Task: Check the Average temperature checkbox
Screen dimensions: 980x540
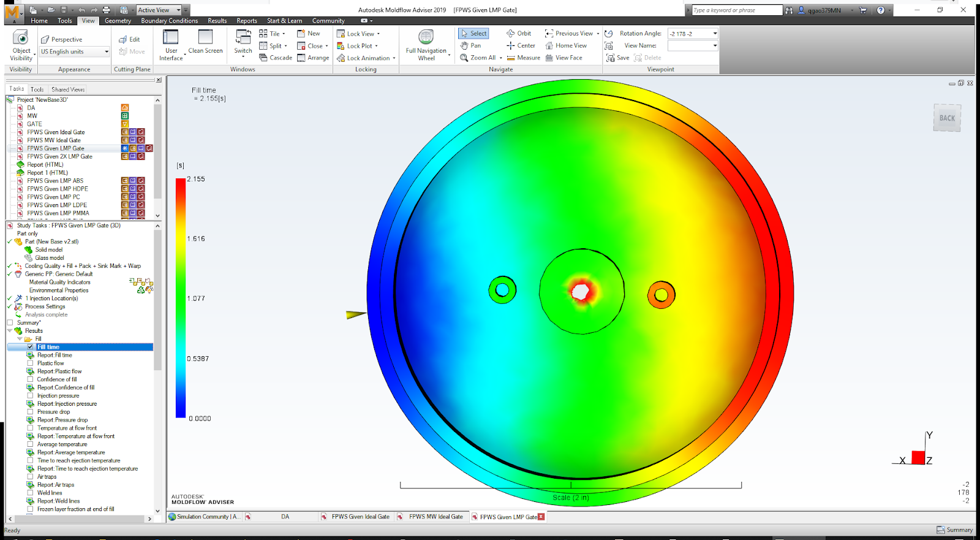Action: pos(30,444)
